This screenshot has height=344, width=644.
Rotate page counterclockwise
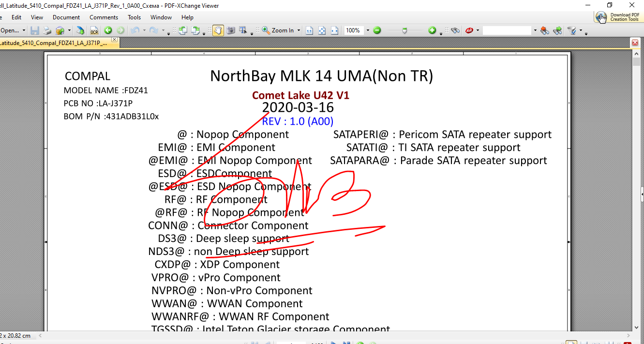click(x=183, y=30)
